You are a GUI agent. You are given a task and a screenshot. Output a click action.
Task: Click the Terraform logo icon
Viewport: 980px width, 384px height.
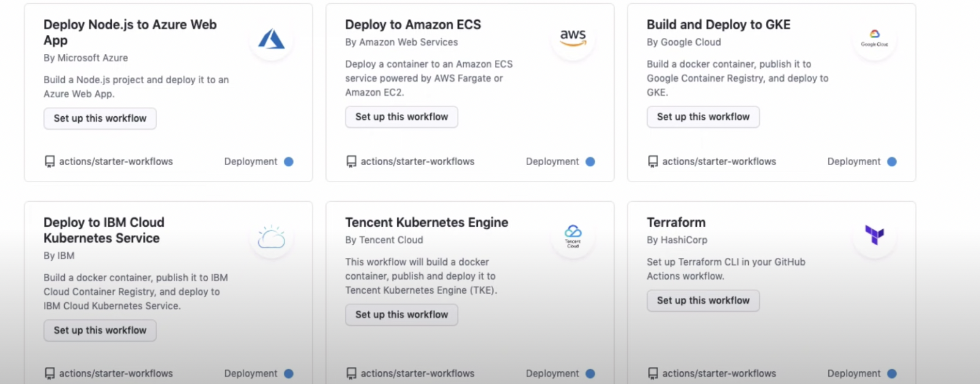[875, 235]
